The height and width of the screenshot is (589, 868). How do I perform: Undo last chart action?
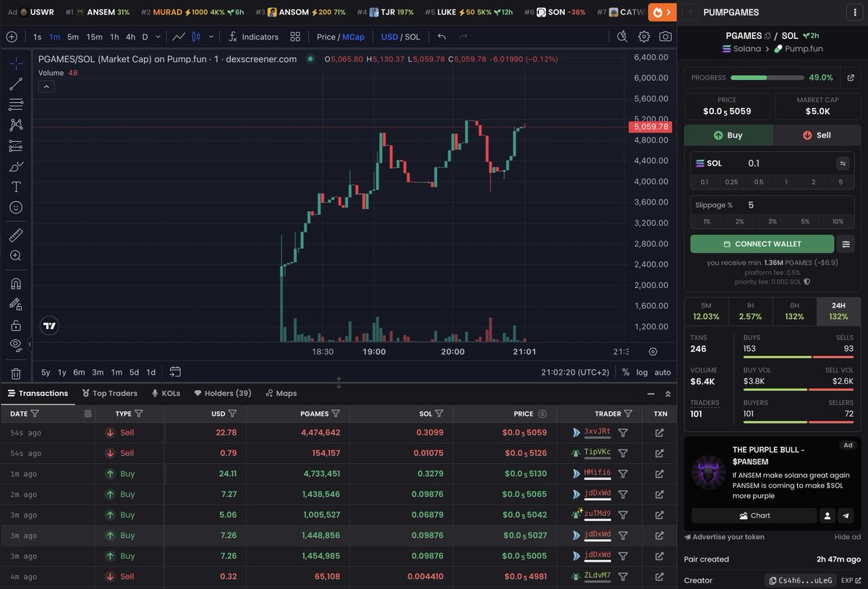[x=442, y=37]
